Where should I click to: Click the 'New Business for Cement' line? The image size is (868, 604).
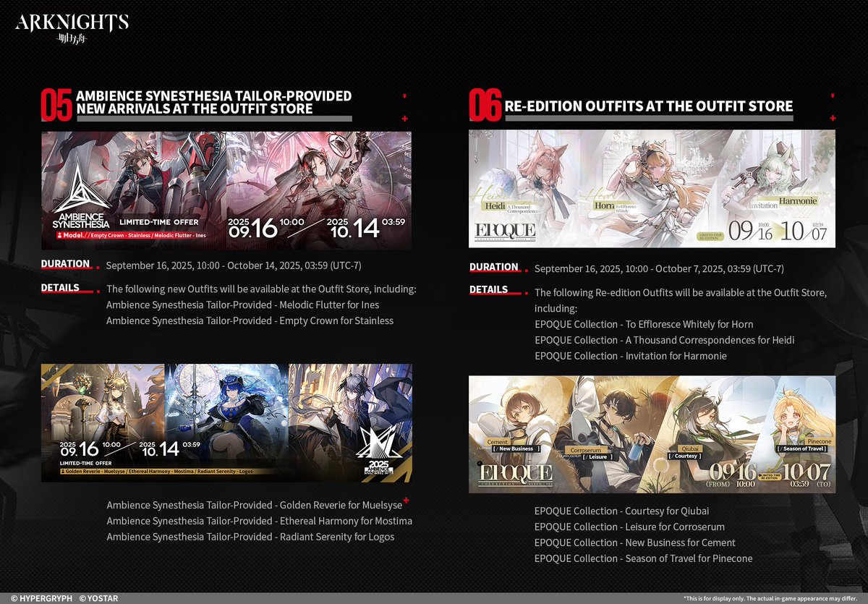(635, 543)
